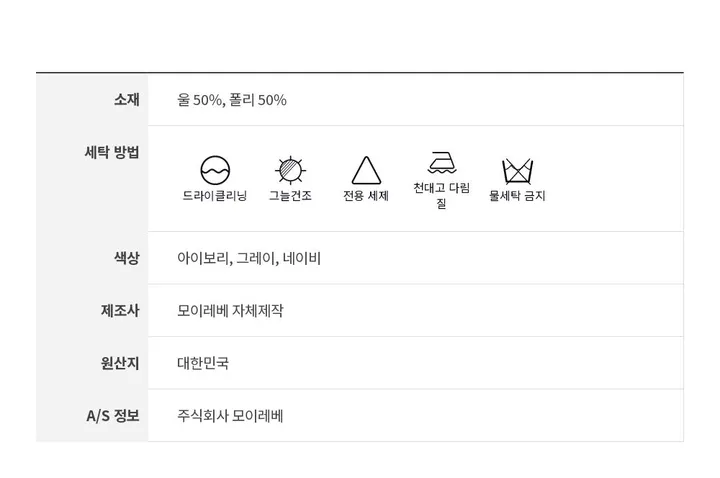Click the manufacturer text 모이레베 자체제작
720x478 pixels.
pos(230,310)
